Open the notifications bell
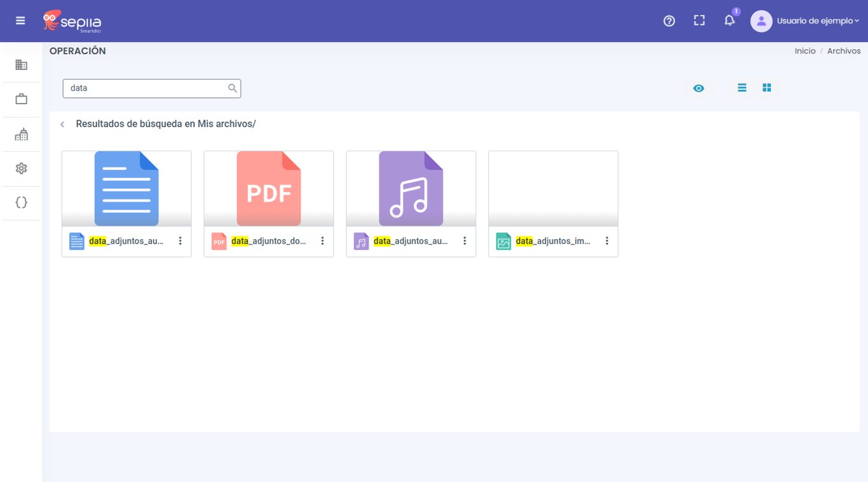The width and height of the screenshot is (868, 482). [x=729, y=20]
